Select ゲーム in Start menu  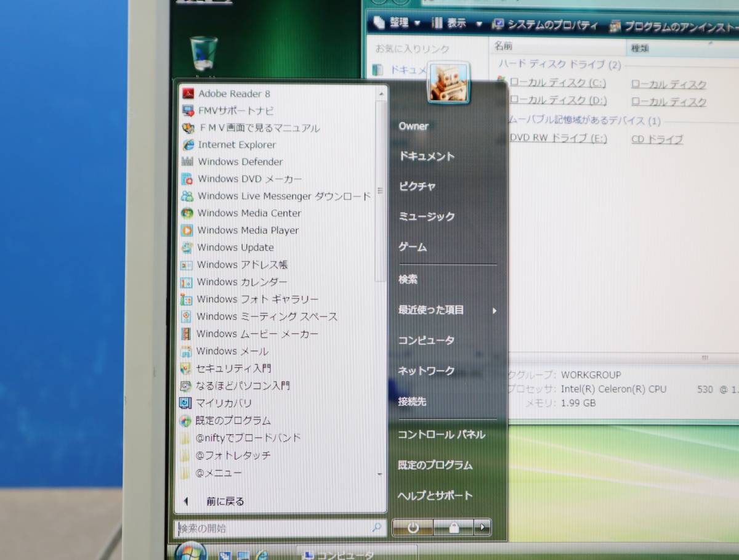[413, 247]
